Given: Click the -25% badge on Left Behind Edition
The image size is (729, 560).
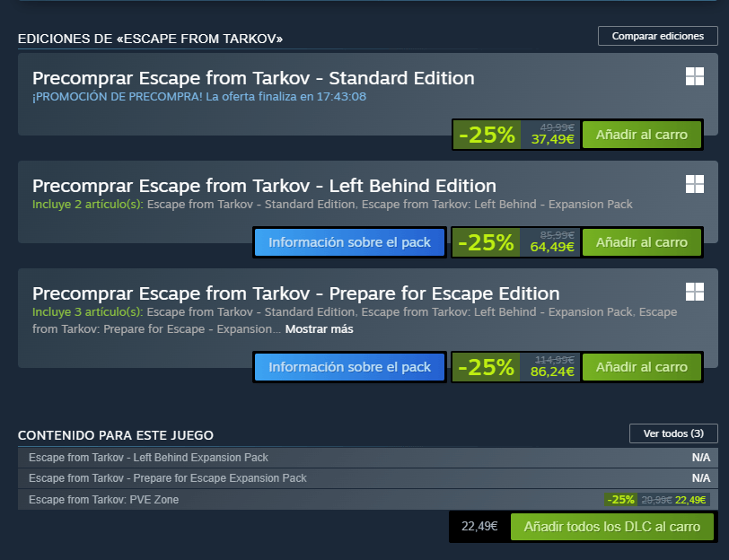Looking at the screenshot, I should [486, 241].
